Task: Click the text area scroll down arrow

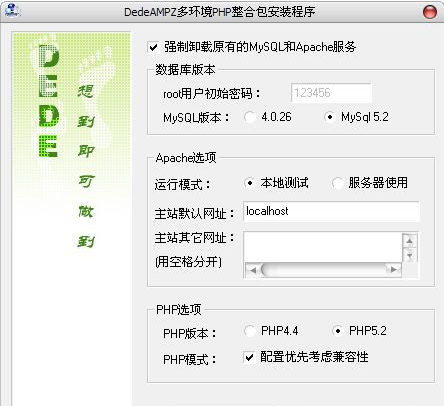Action: (x=410, y=255)
